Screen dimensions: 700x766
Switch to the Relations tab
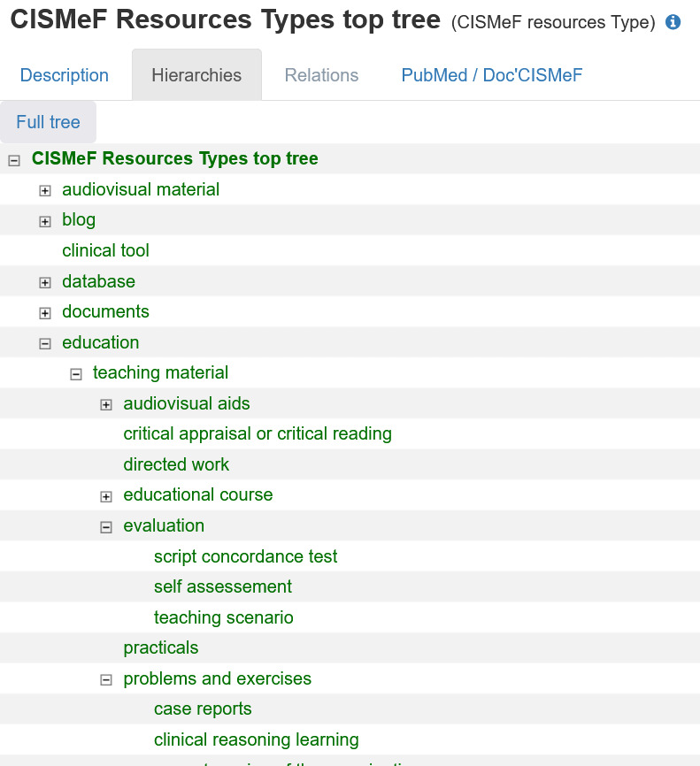pyautogui.click(x=321, y=75)
